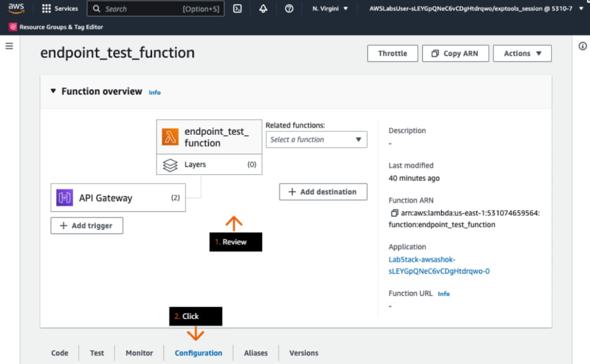
Task: Click the '40 minutes ago' value
Action: (x=414, y=178)
